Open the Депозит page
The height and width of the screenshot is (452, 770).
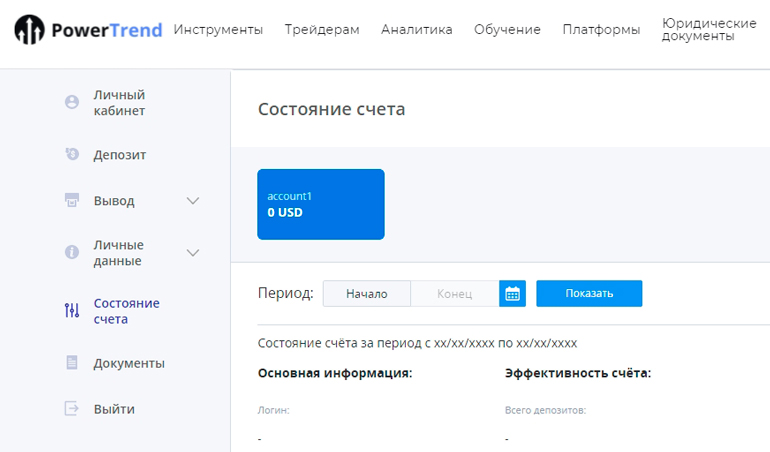tap(120, 155)
